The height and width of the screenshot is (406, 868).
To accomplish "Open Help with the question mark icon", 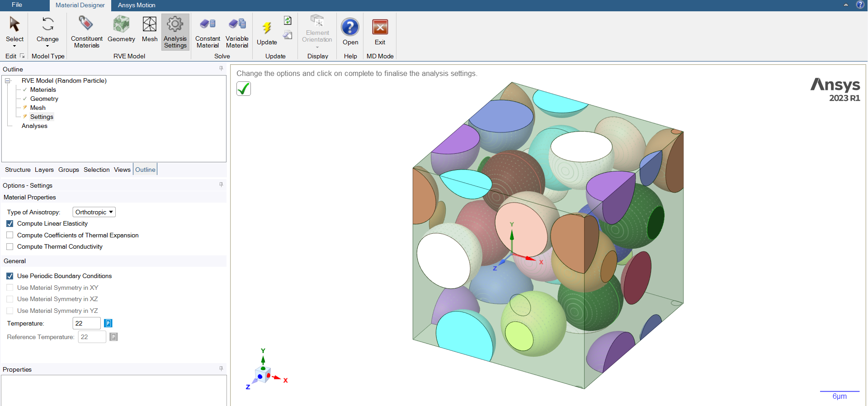I will tap(350, 27).
